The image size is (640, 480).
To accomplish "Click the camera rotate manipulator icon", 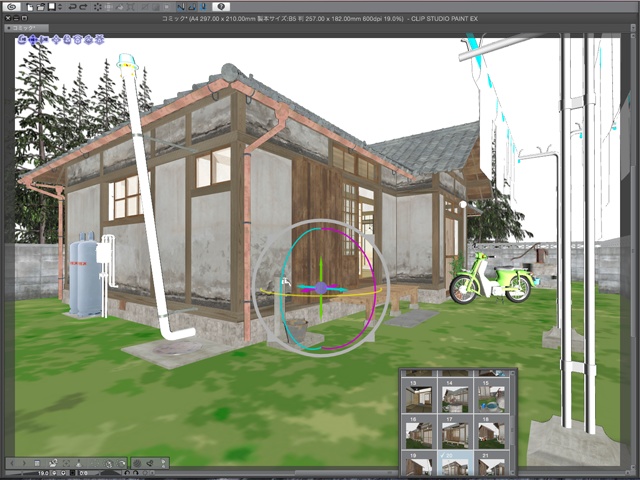I will (x=22, y=40).
